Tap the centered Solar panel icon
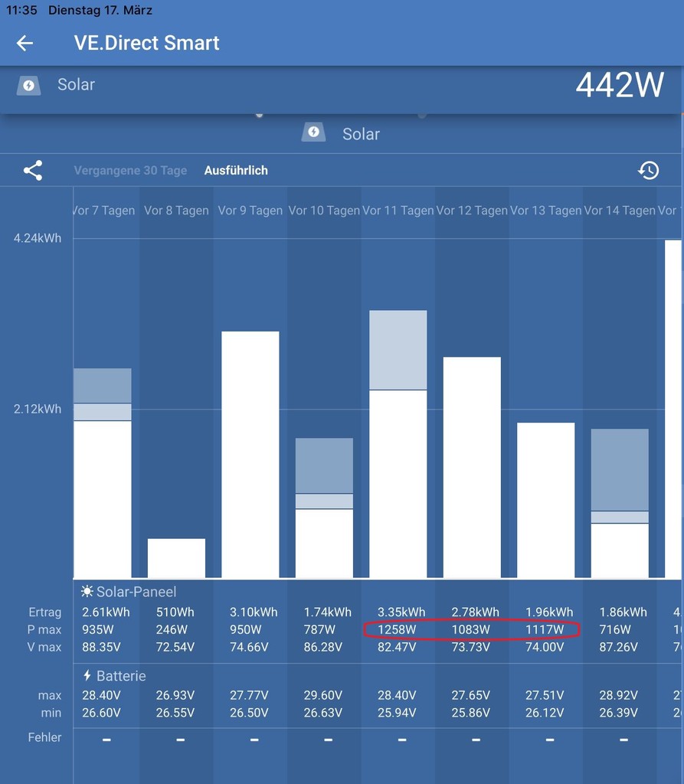Screen dimensions: 684x784 314,132
